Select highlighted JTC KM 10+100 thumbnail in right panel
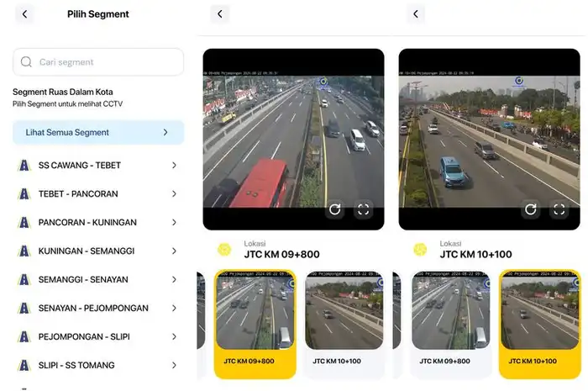The height and width of the screenshot is (391, 588). point(538,324)
